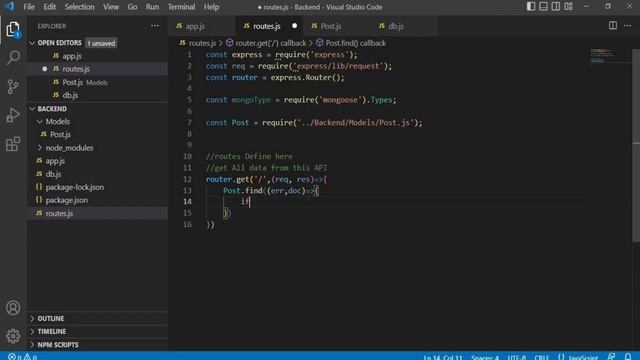Change line endings via CRLF
The width and height of the screenshot is (640, 360).
pyautogui.click(x=542, y=357)
